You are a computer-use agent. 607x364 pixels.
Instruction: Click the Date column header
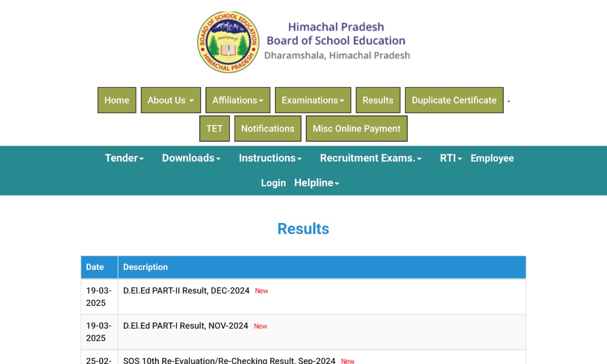pyautogui.click(x=99, y=267)
